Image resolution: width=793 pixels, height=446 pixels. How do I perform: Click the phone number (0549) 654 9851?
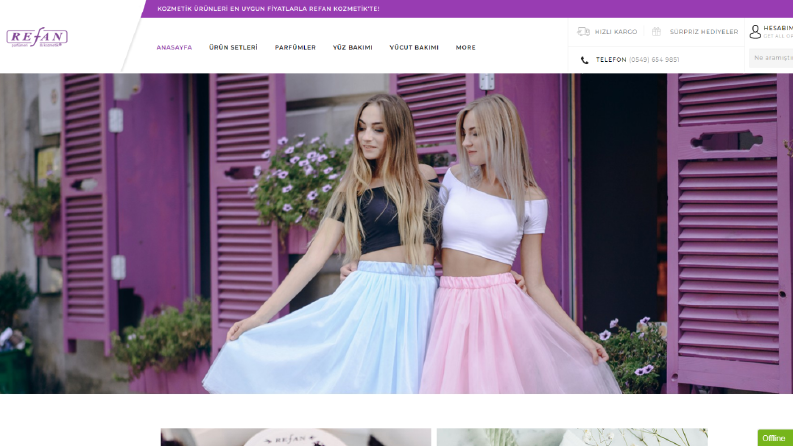point(654,60)
